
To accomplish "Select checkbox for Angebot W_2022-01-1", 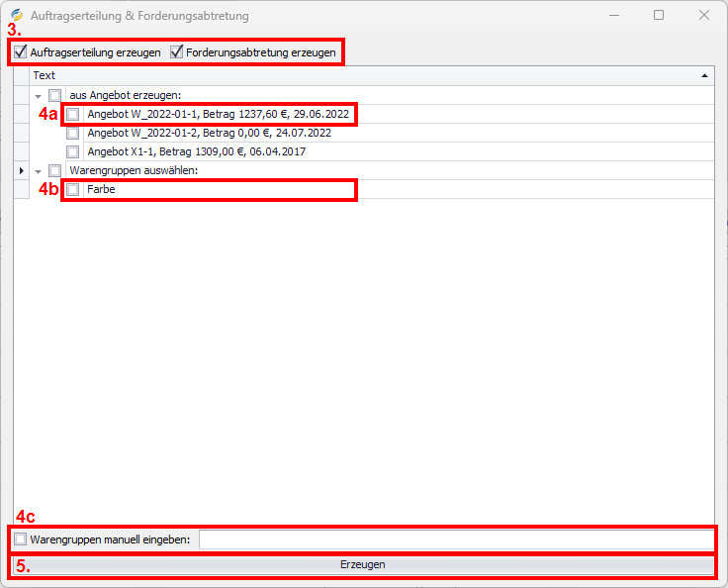I will click(73, 115).
